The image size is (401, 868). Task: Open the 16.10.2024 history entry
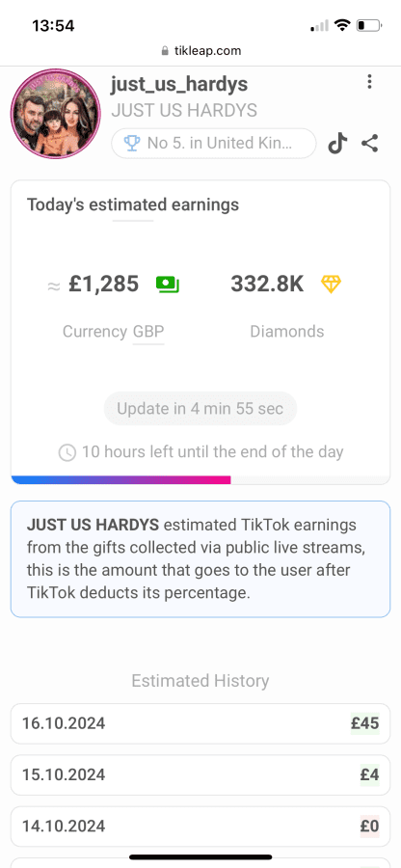pyautogui.click(x=200, y=723)
